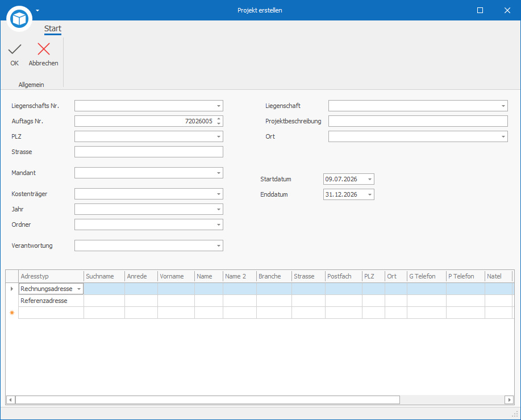Open the Ordner dropdown
Viewport: 521px width, 420px height.
pos(219,224)
